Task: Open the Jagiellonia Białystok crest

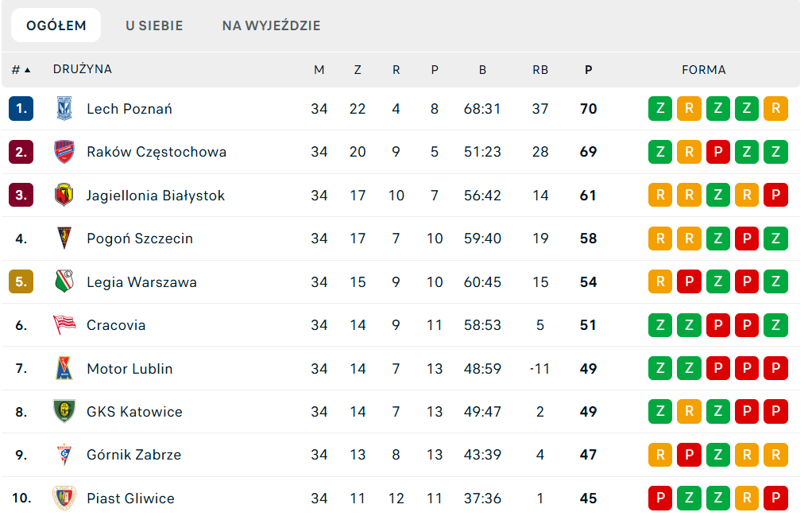Action: pyautogui.click(x=64, y=196)
